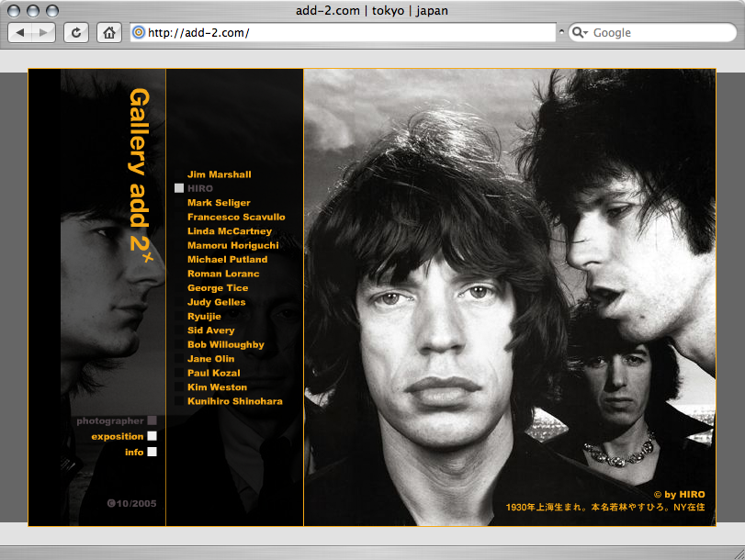This screenshot has width=745, height=560.
Task: Reload the page with the refresh button
Action: pos(76,32)
